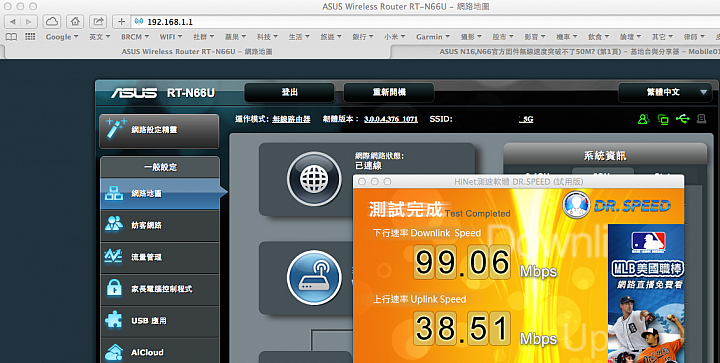The height and width of the screenshot is (363, 720).
Task: Switch to ASUS Wireless Router RT-N66U tab
Action: click(x=197, y=51)
